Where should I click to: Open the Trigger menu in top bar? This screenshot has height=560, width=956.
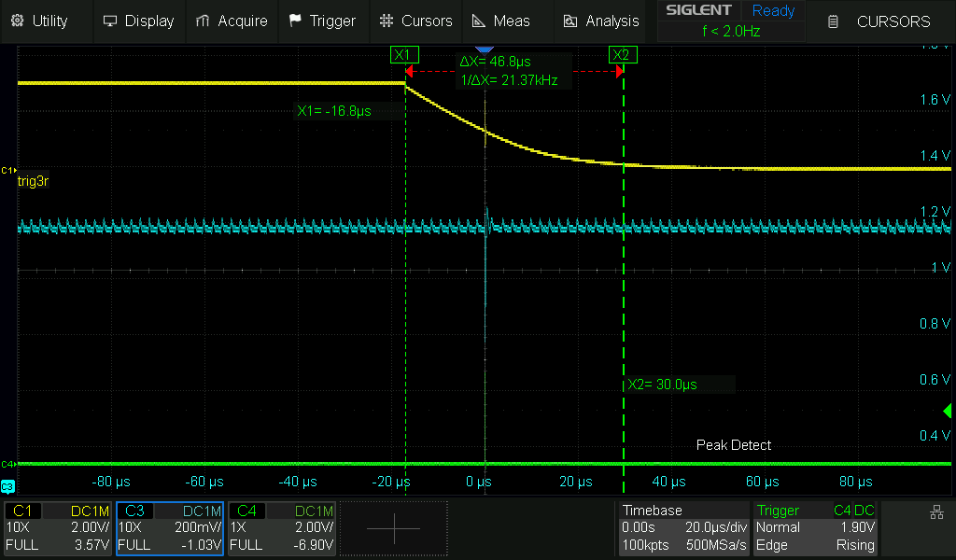pos(322,21)
